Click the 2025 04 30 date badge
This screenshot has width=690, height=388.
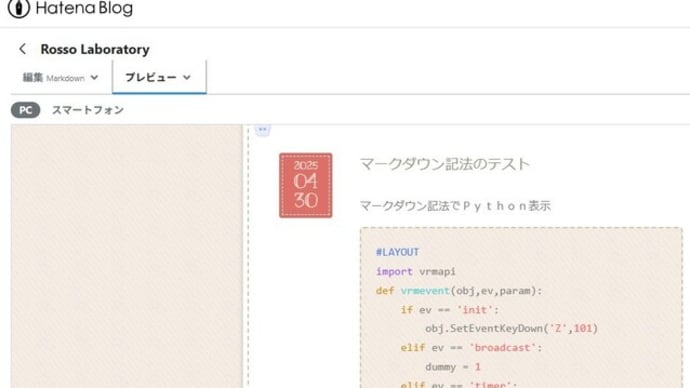click(306, 185)
